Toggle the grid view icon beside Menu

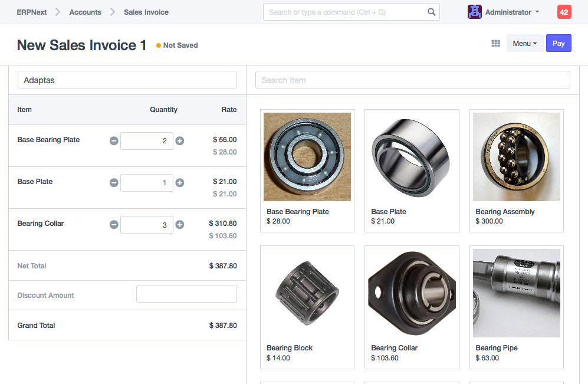point(496,44)
